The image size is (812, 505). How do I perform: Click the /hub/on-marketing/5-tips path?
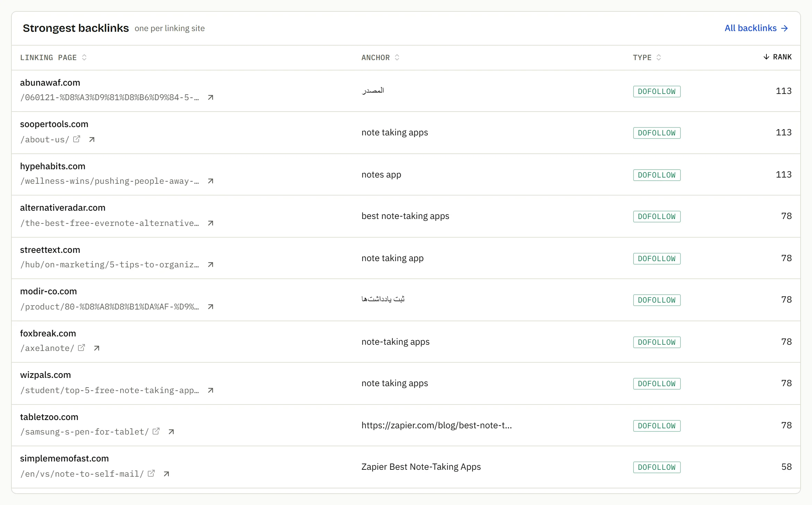(109, 265)
